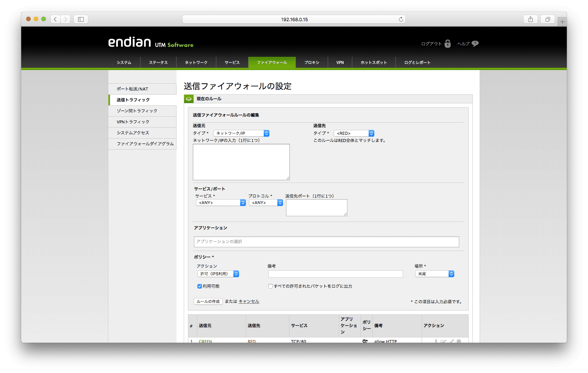Select 送信トラフィック in the sidebar
The image size is (588, 373).
point(142,100)
